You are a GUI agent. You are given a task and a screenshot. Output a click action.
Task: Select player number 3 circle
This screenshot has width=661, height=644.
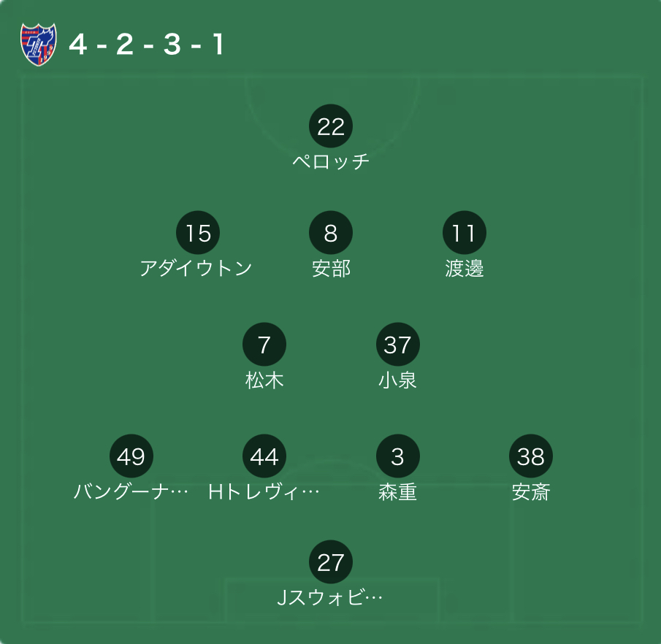tap(397, 456)
